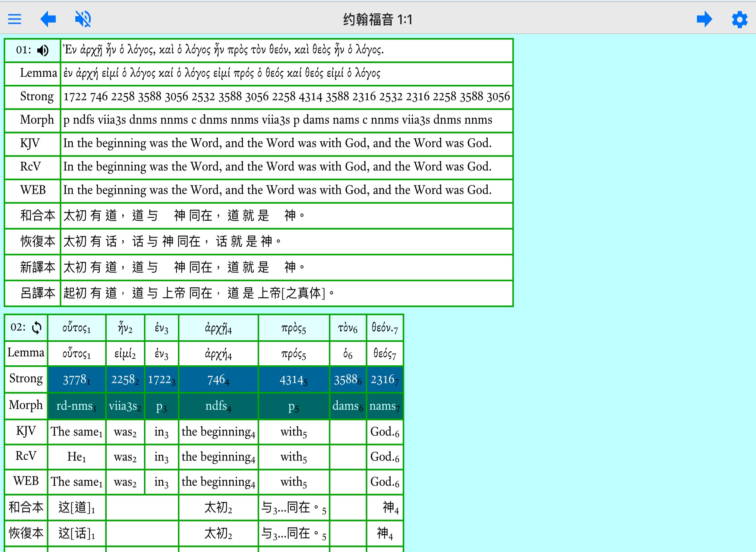Click lemma ἀρχή in verse 02
The height and width of the screenshot is (552, 756).
(x=218, y=353)
